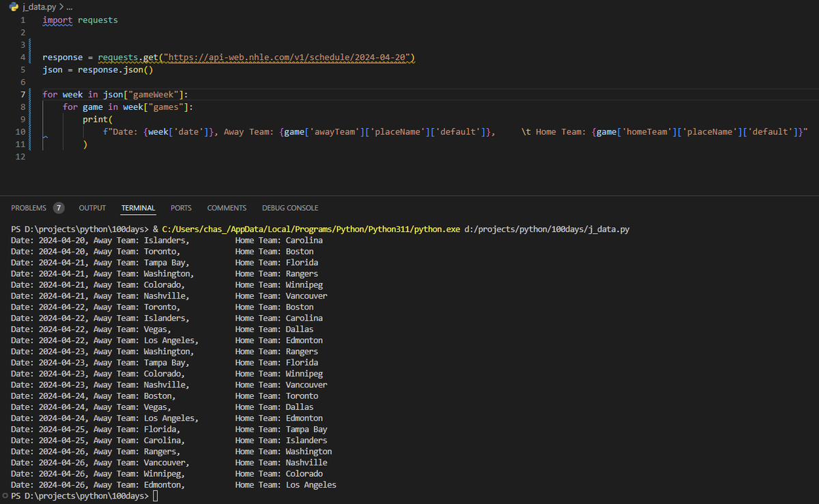This screenshot has width=819, height=504.
Task: Click terminal text 'Away Team: Rangers,'
Action: click(136, 451)
